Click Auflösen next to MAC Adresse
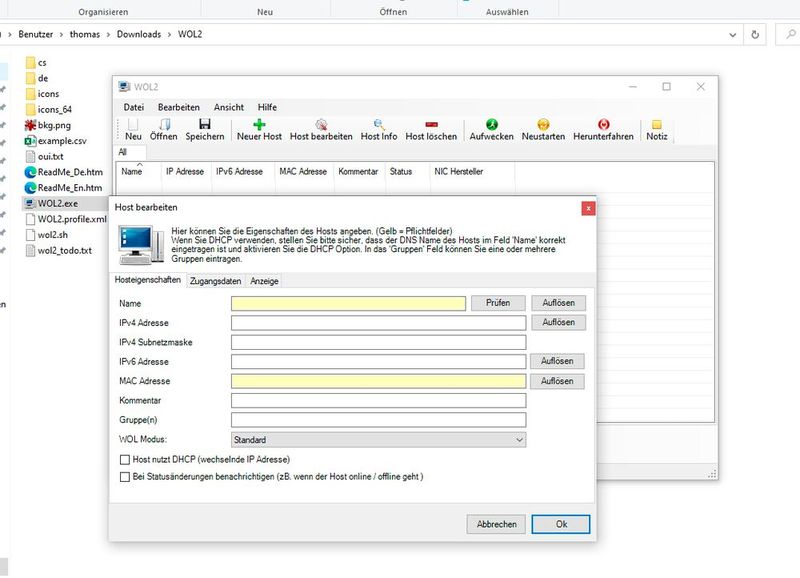 (558, 381)
